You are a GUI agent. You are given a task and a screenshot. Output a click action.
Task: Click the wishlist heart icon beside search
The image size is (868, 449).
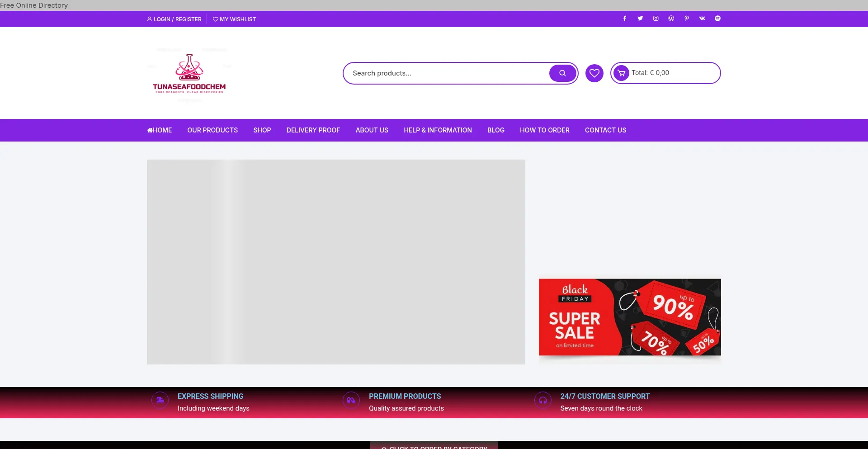pos(594,73)
